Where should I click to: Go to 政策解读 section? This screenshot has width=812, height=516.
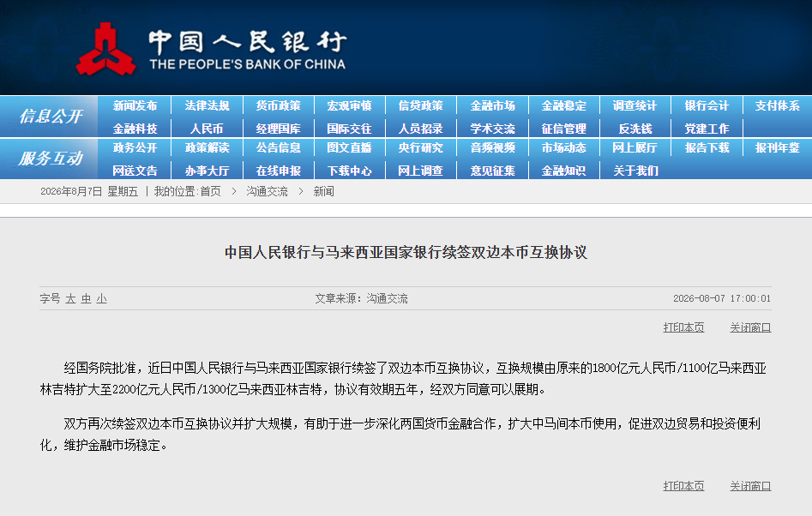pos(207,148)
